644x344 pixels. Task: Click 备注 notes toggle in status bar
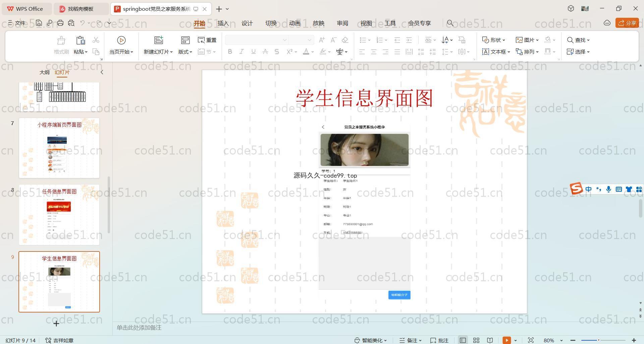click(x=410, y=340)
